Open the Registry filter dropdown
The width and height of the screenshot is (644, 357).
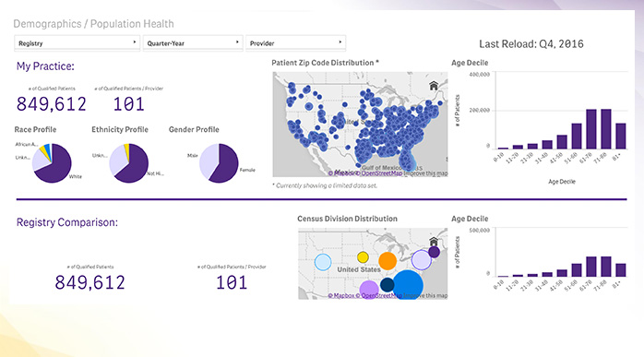pos(77,42)
